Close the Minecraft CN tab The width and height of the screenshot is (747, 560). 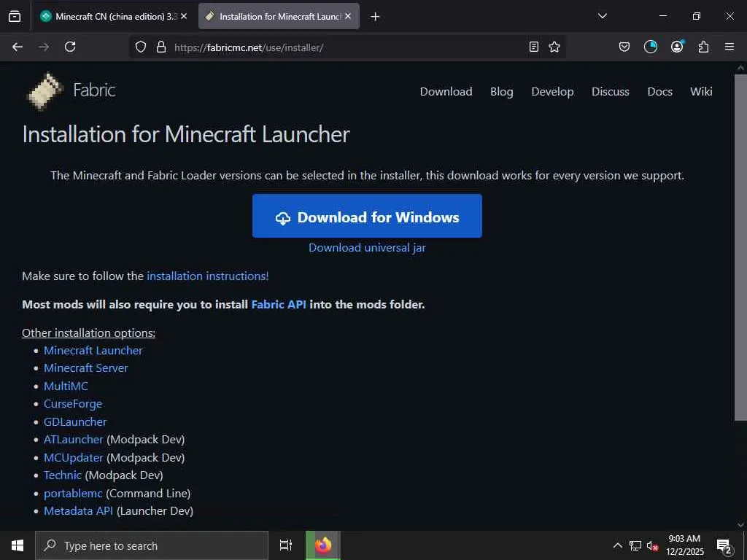(x=184, y=16)
